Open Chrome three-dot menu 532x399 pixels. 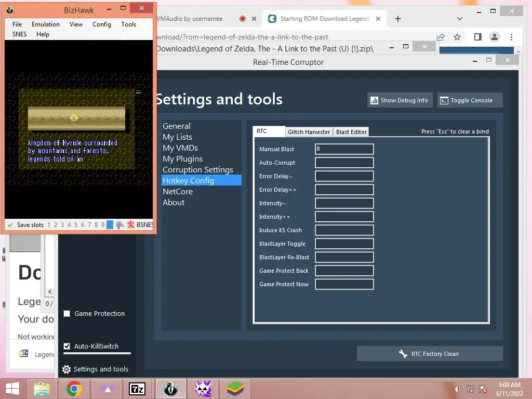[511, 37]
